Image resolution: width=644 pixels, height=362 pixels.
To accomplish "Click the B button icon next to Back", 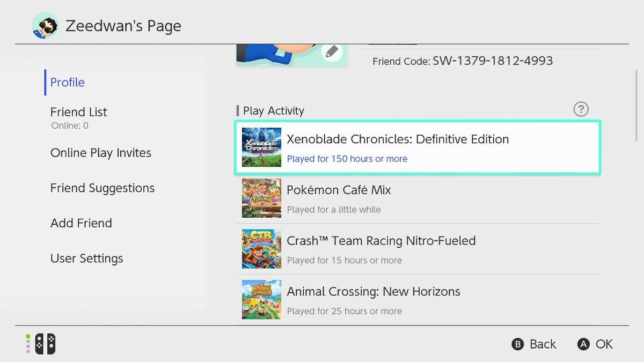I will point(517,344).
